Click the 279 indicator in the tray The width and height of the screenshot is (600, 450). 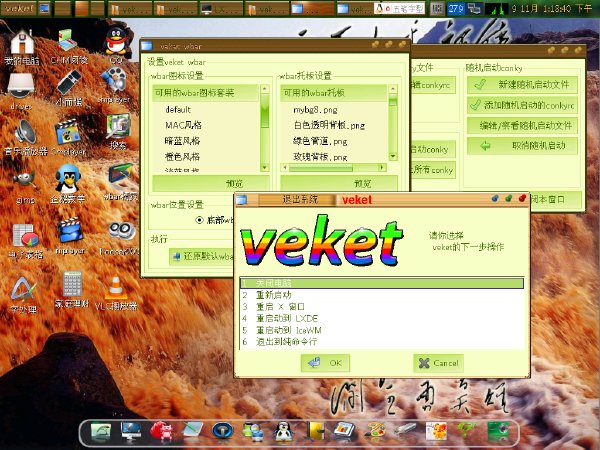point(456,8)
